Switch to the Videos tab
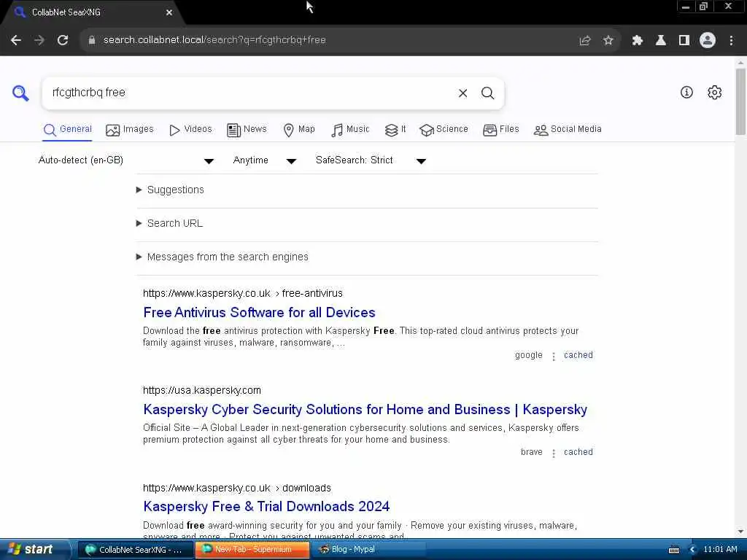The width and height of the screenshot is (747, 560). coord(190,130)
